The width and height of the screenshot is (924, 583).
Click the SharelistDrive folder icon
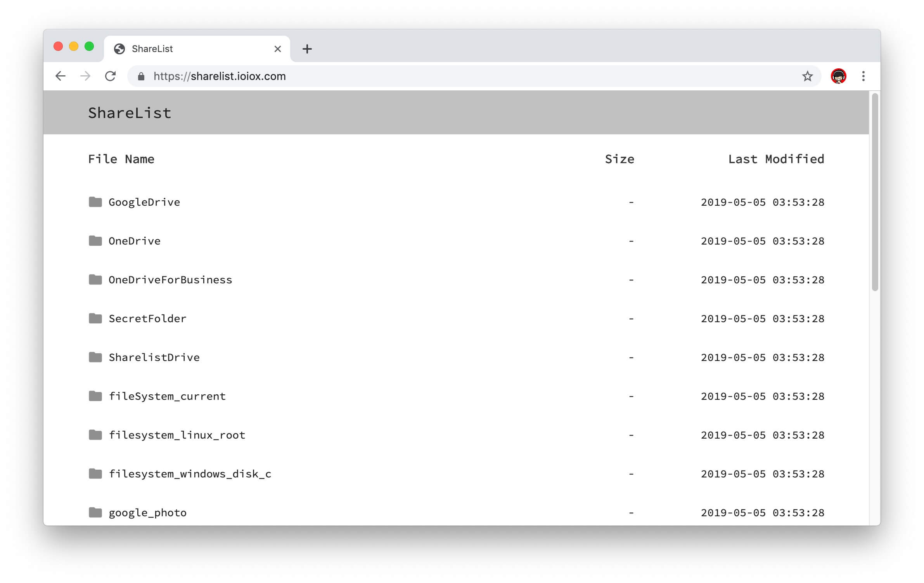pyautogui.click(x=95, y=357)
